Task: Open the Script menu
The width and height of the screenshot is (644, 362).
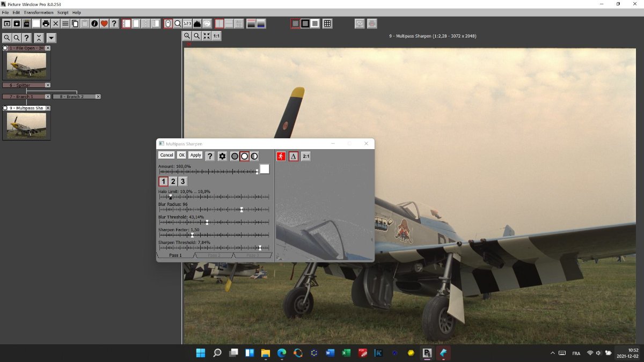Action: [63, 12]
